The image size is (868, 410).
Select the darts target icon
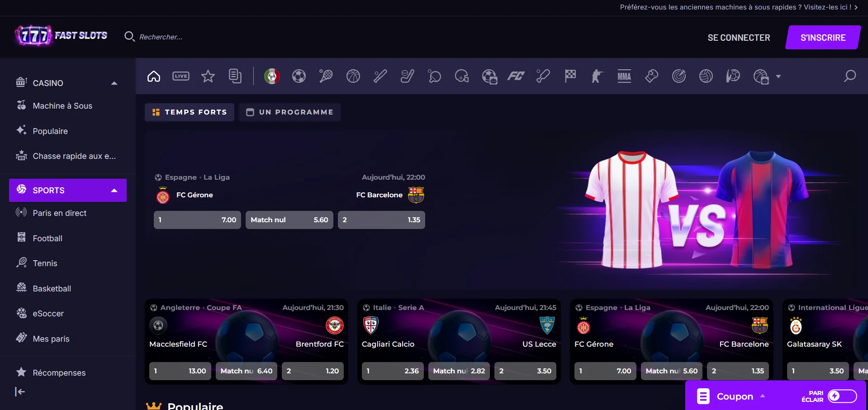(x=679, y=76)
